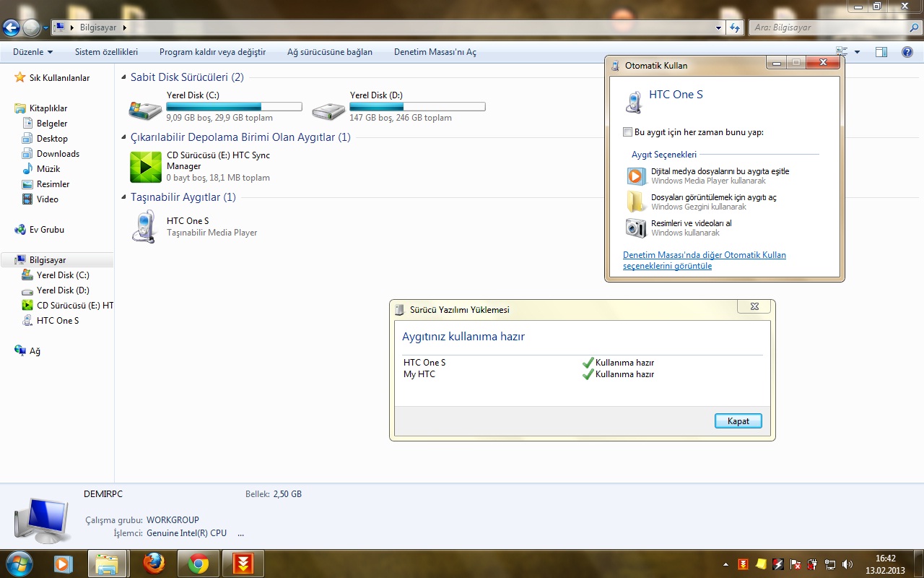Show hidden tray icons arrow
This screenshot has height=578, width=924.
click(x=725, y=564)
